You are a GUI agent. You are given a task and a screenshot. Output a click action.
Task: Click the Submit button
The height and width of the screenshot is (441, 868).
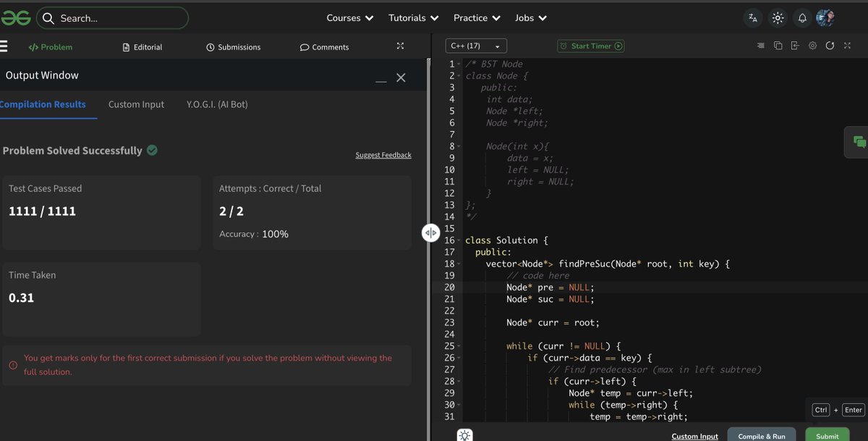pos(827,436)
